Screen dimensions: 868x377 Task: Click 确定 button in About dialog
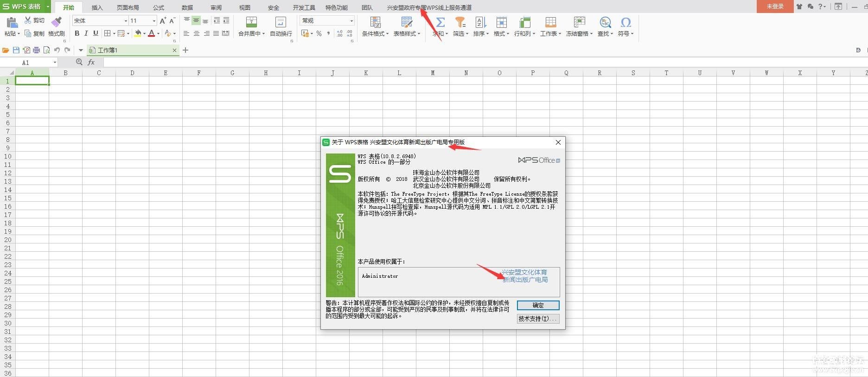pyautogui.click(x=538, y=305)
